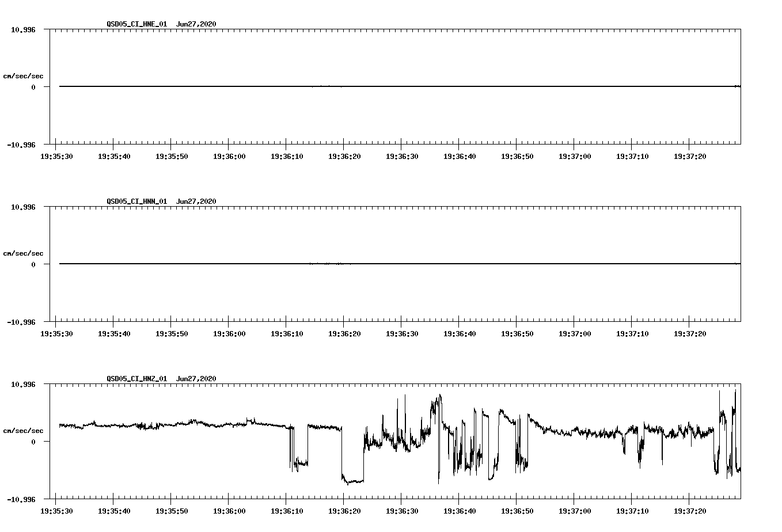Click 19:36:50 time label under HNN plot
The image size is (782, 532).
click(x=517, y=333)
